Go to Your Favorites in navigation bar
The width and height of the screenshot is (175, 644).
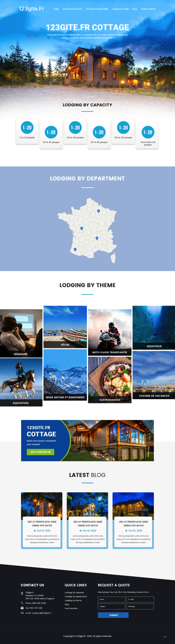pos(148,9)
